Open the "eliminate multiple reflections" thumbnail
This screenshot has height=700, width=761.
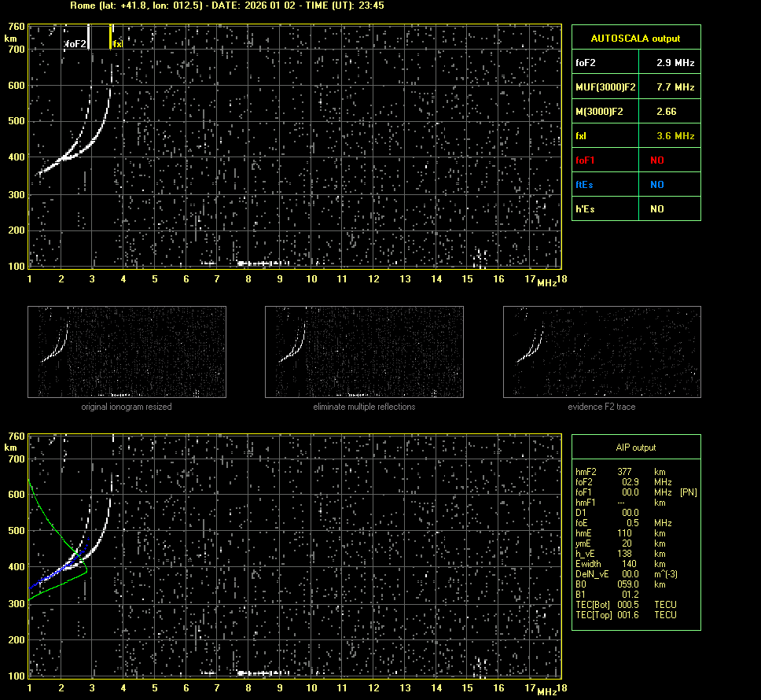364,352
